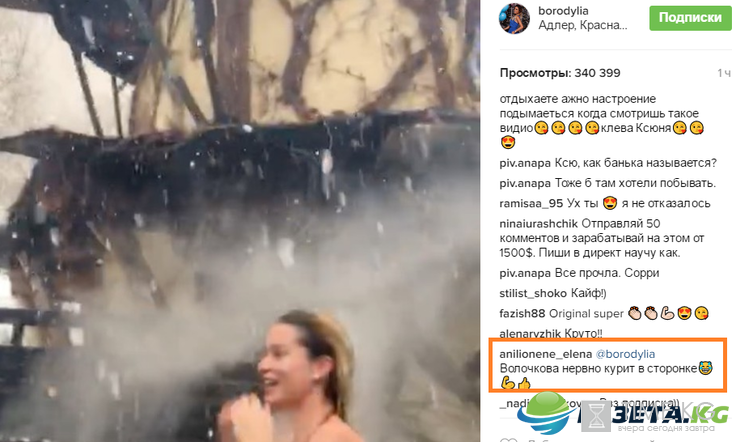Open the fazish88 commenter profile

point(522,313)
